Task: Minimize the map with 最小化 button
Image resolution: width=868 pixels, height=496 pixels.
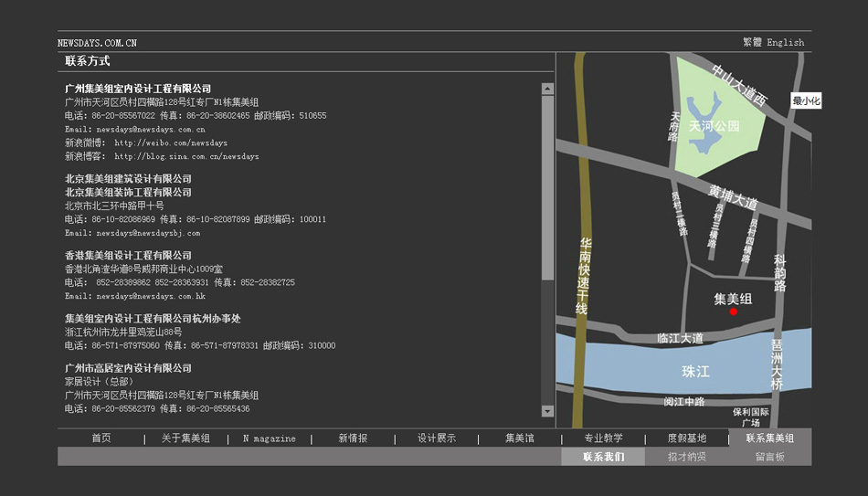Action: pyautogui.click(x=806, y=101)
